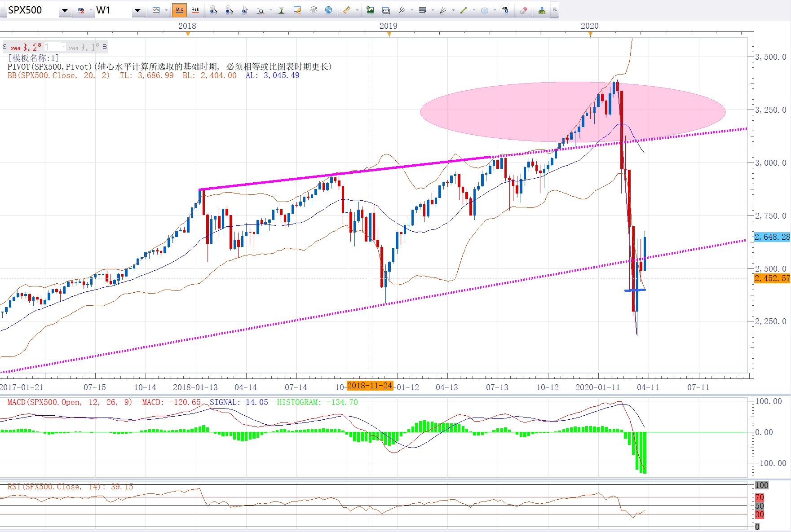Click the orange 2,452.57 price label

click(772, 278)
